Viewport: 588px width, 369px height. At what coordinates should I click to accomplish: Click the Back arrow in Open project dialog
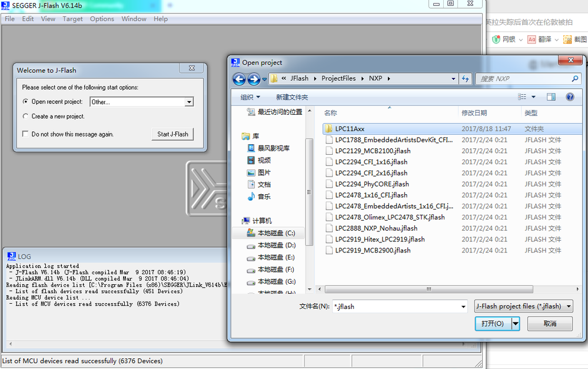[239, 79]
